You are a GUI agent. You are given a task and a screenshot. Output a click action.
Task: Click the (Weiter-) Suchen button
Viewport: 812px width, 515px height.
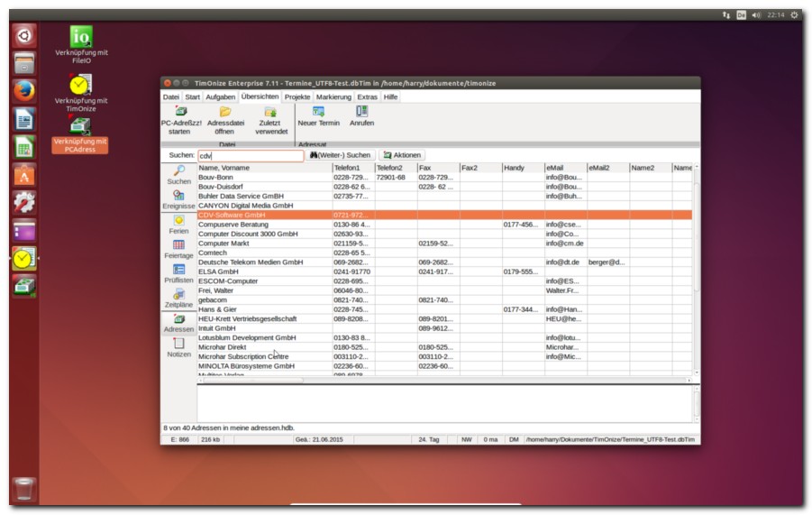340,155
